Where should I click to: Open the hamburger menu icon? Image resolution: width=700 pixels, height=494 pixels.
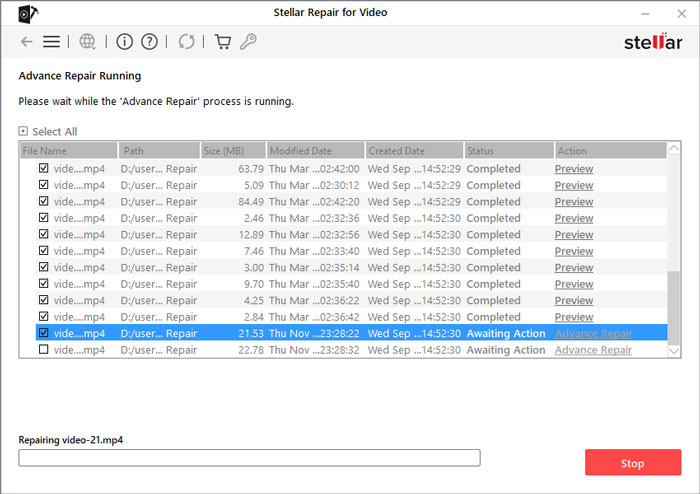(51, 42)
